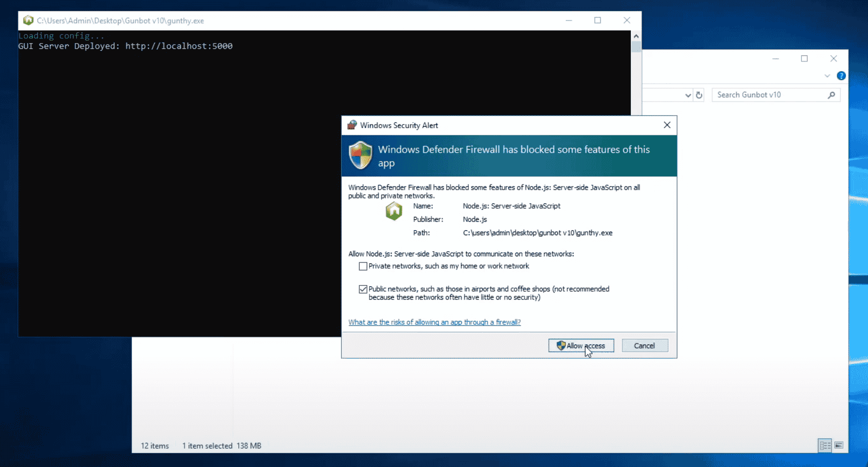Click the Defender Firewall shield icon
Image resolution: width=868 pixels, height=467 pixels.
click(x=360, y=155)
